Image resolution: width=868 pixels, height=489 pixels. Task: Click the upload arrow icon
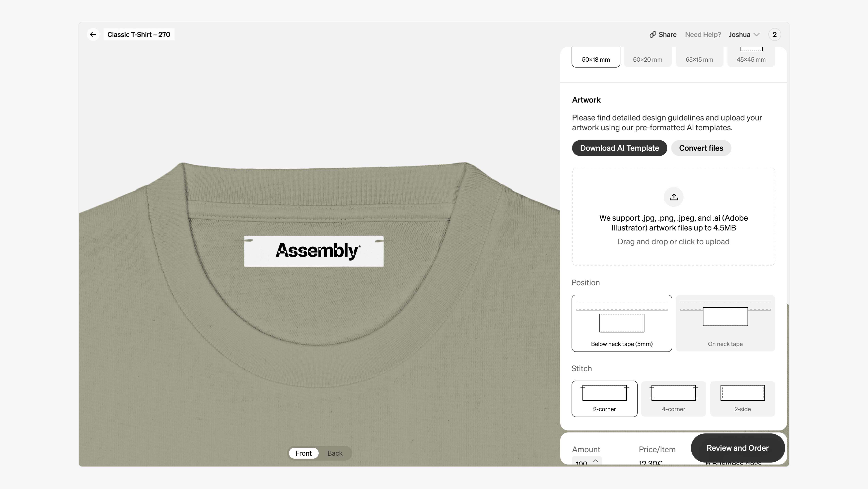tap(673, 197)
